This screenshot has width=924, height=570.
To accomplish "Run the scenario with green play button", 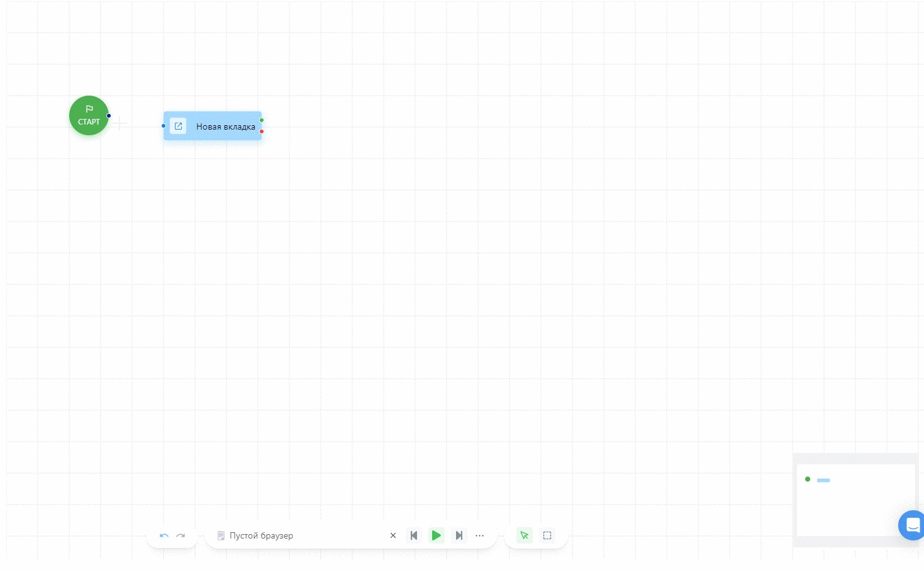I will 436,535.
